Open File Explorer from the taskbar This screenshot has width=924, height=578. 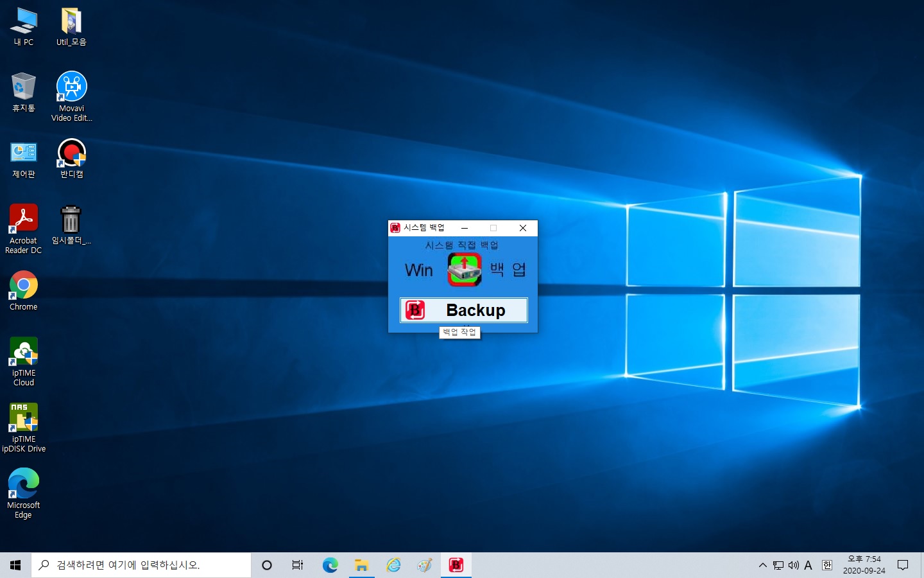(x=362, y=565)
